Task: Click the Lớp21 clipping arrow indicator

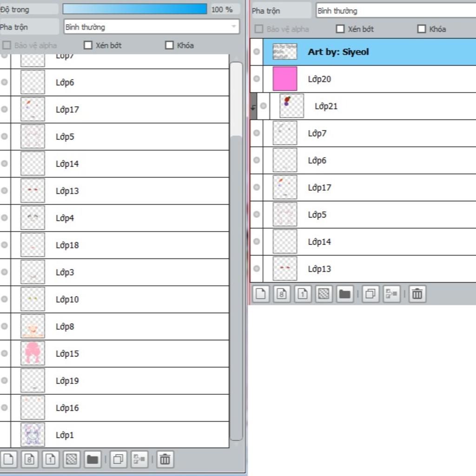Action: click(x=253, y=107)
